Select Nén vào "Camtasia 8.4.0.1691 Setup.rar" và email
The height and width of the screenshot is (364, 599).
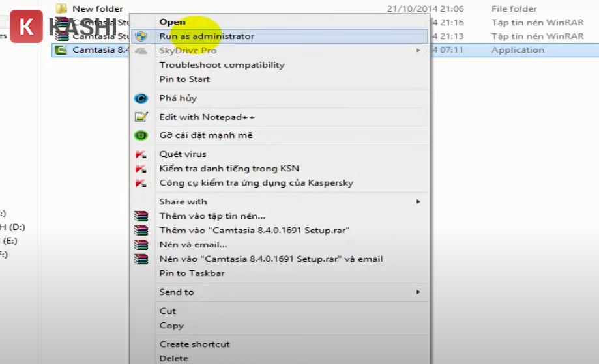(271, 259)
